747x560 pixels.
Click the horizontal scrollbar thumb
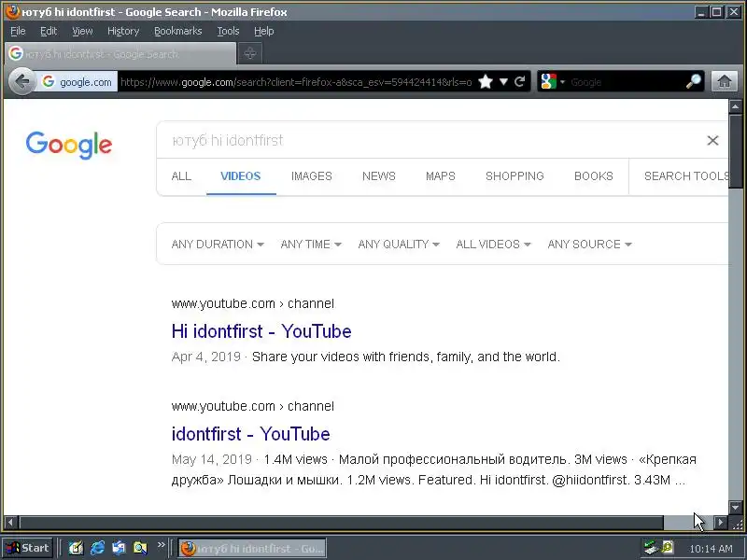341,523
